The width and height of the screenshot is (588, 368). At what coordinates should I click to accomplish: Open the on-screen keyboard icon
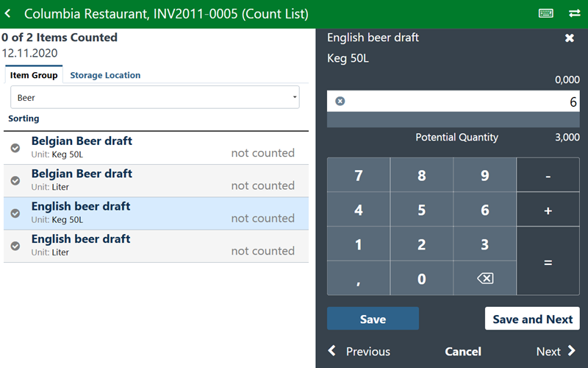click(546, 14)
